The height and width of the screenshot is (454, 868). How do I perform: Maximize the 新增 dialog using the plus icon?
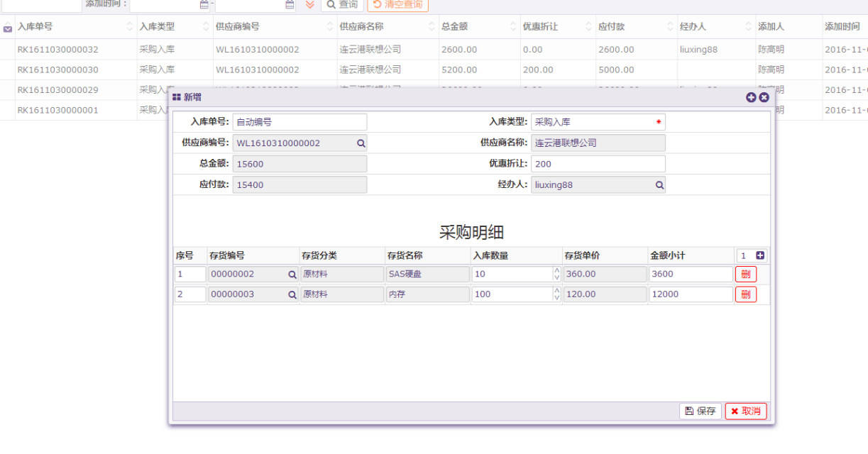(751, 98)
